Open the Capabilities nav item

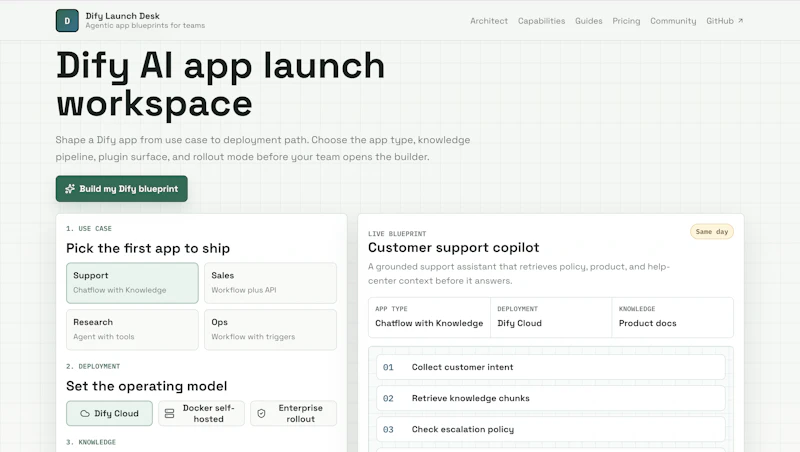point(541,21)
